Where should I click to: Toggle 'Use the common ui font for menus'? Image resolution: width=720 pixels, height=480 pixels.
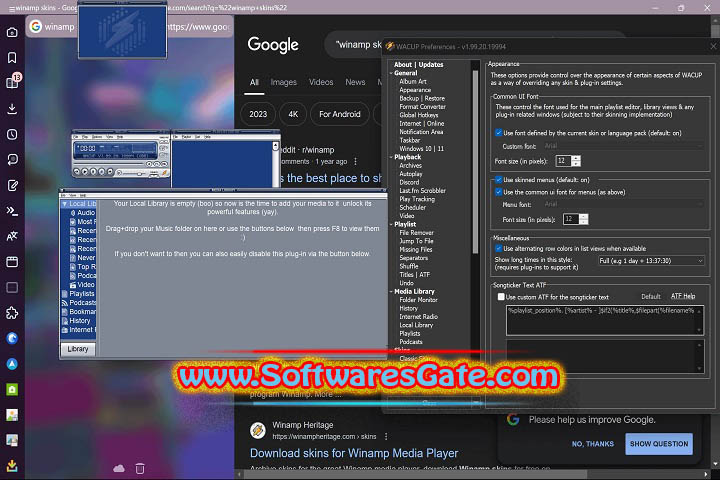pos(498,192)
